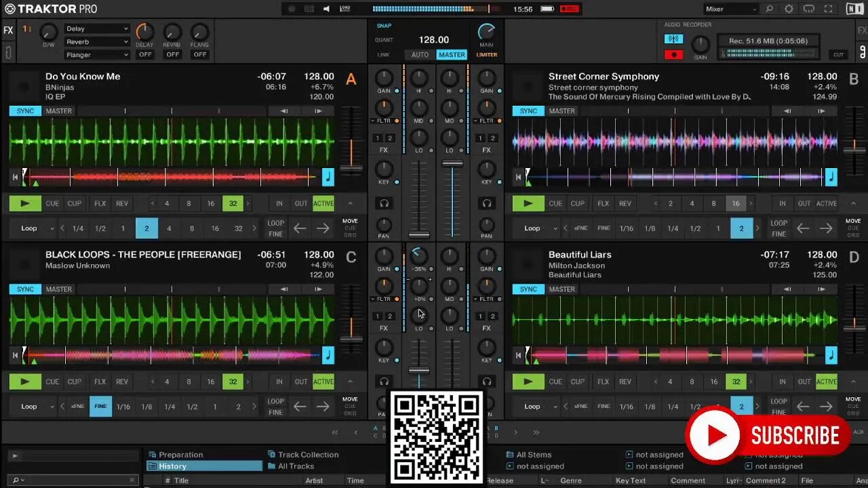Jump to start of Deck B track

(518, 178)
